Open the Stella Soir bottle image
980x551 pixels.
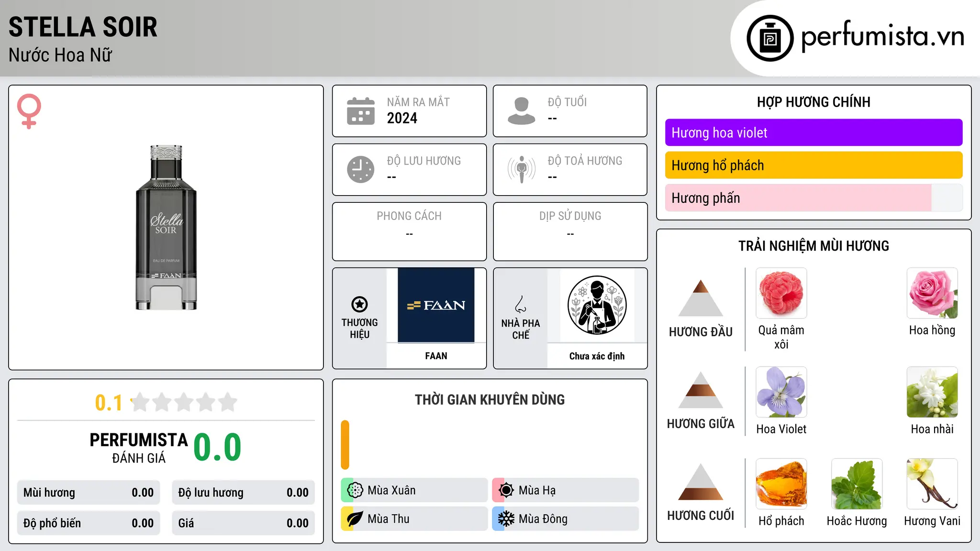click(x=166, y=228)
